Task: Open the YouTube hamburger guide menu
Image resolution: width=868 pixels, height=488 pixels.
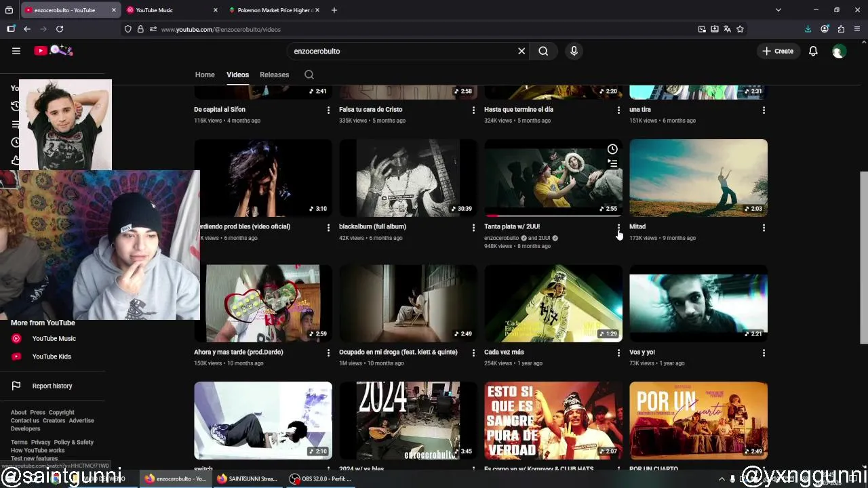Action: tap(16, 51)
